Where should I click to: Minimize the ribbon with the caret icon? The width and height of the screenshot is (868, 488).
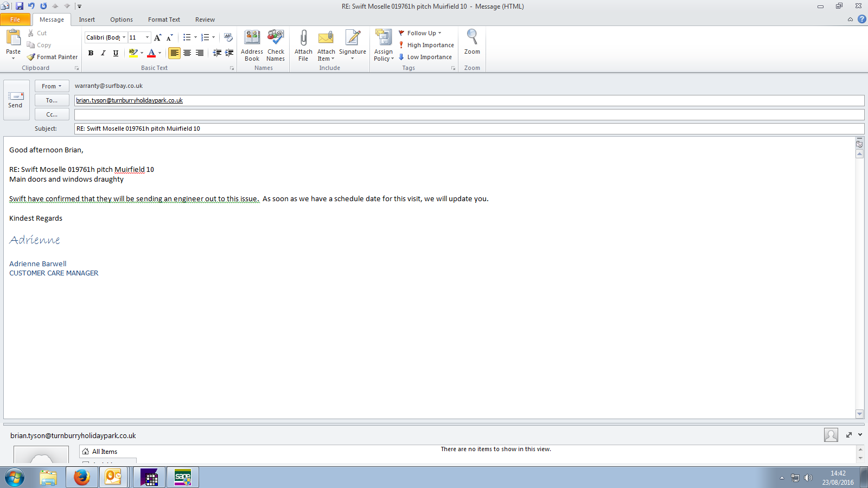tap(850, 20)
